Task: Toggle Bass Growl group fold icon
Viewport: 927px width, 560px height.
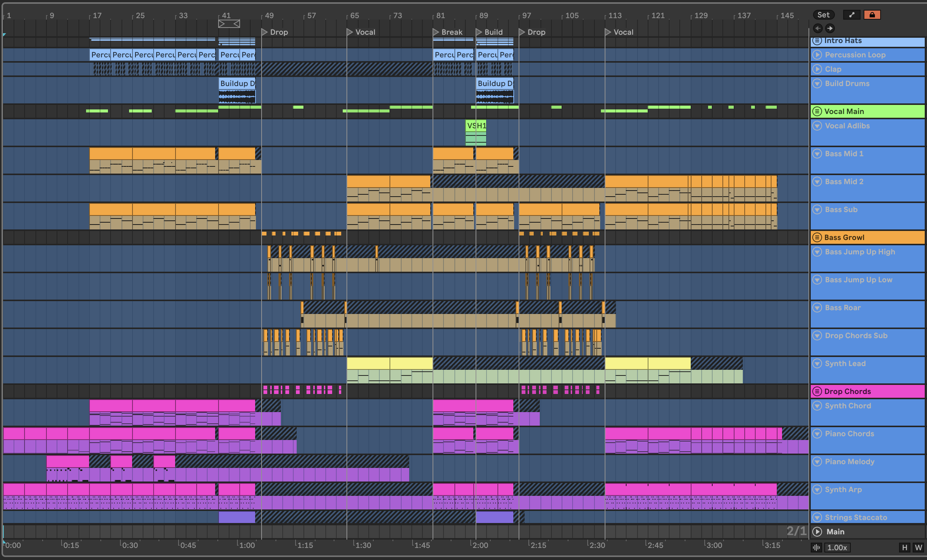Action: point(817,237)
